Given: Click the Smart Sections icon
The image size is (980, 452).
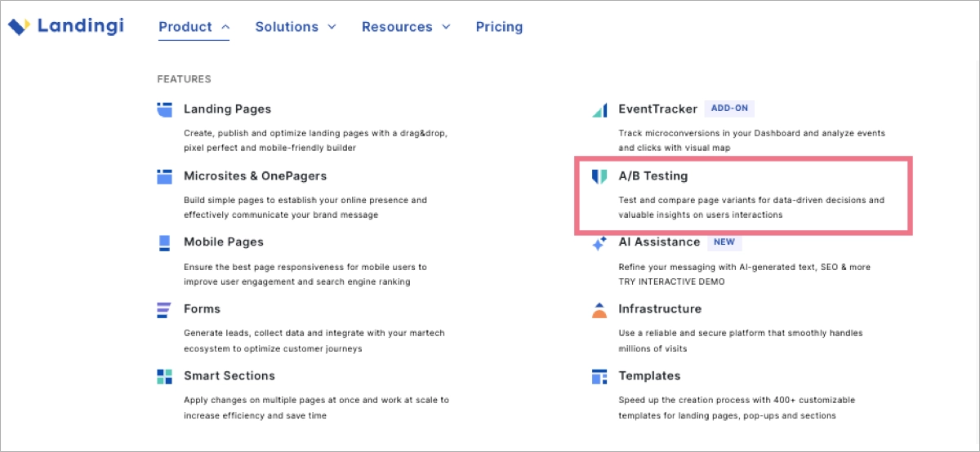Looking at the screenshot, I should 165,376.
